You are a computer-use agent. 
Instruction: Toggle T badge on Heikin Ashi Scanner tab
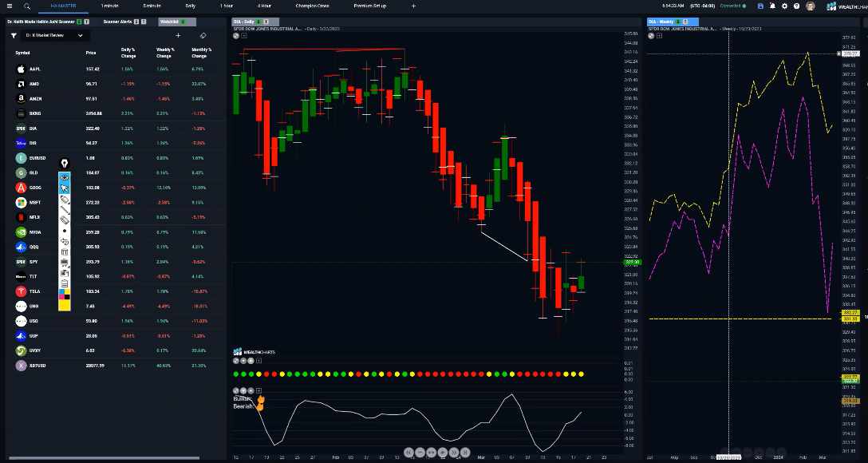pos(87,22)
